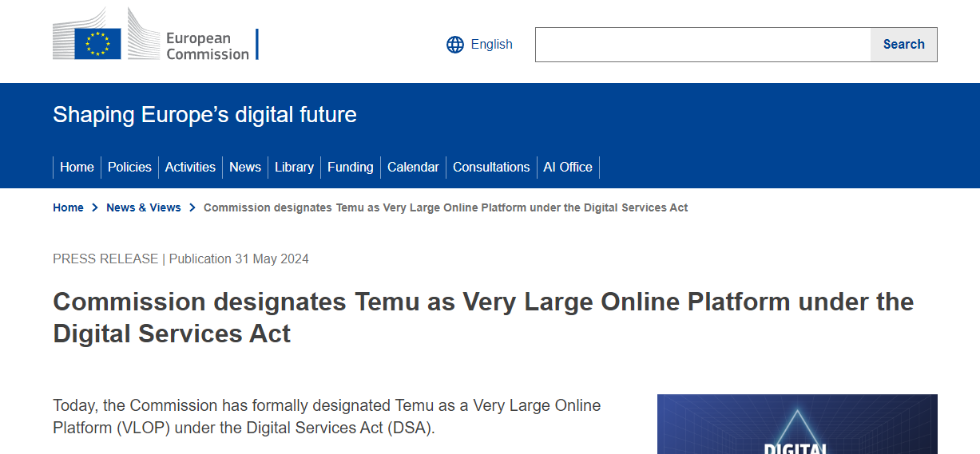Image resolution: width=980 pixels, height=454 pixels.
Task: Select News in the navigation bar
Action: (245, 168)
